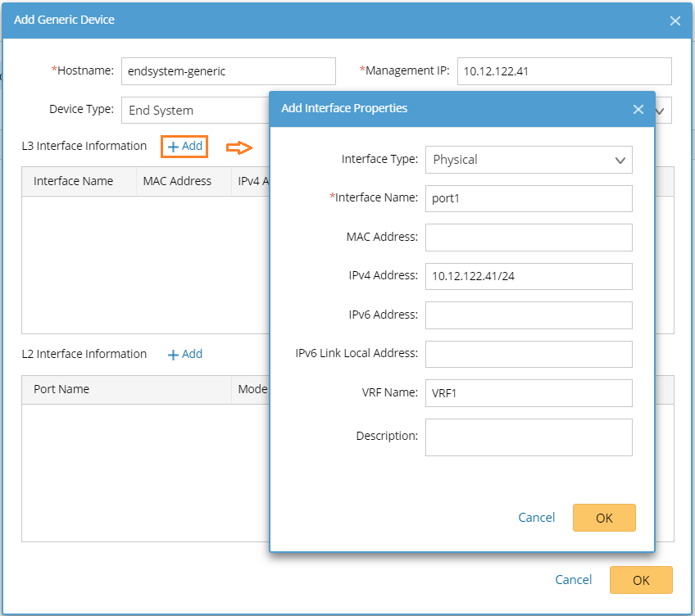Click the VRF Name field

529,393
